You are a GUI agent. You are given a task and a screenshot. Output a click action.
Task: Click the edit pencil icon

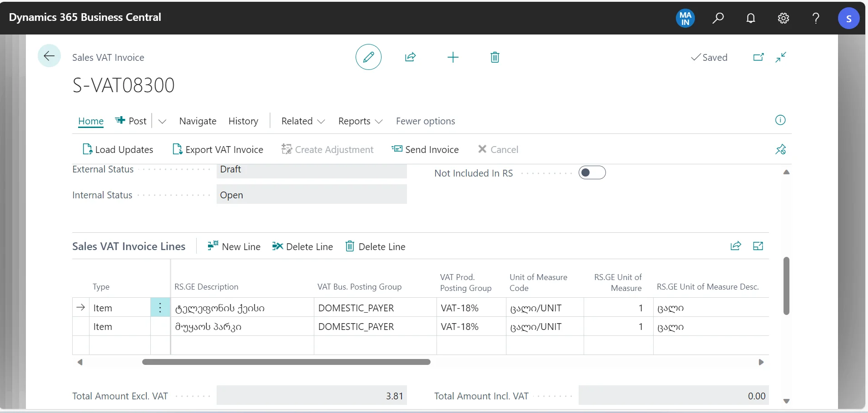pos(368,57)
